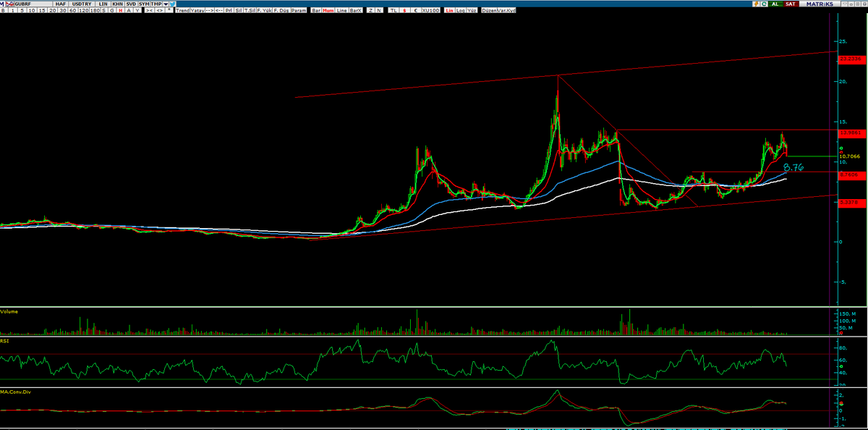The image size is (868, 430).
Task: Click the Var.Kyd save default button
Action: [x=506, y=11]
